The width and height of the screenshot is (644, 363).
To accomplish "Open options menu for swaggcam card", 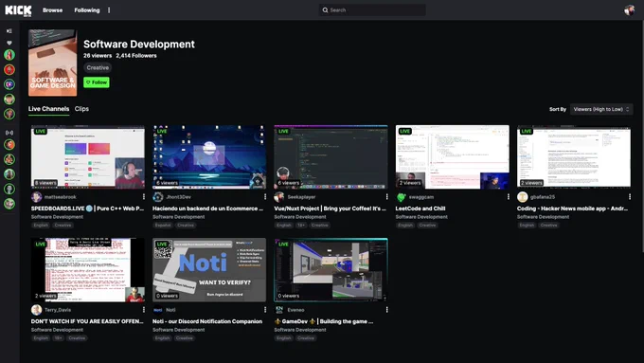I will [x=508, y=197].
